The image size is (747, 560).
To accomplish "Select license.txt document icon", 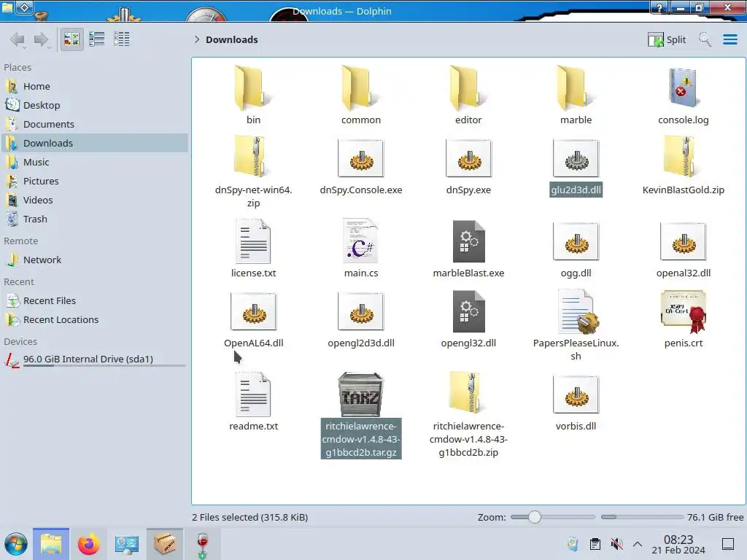I will (253, 241).
